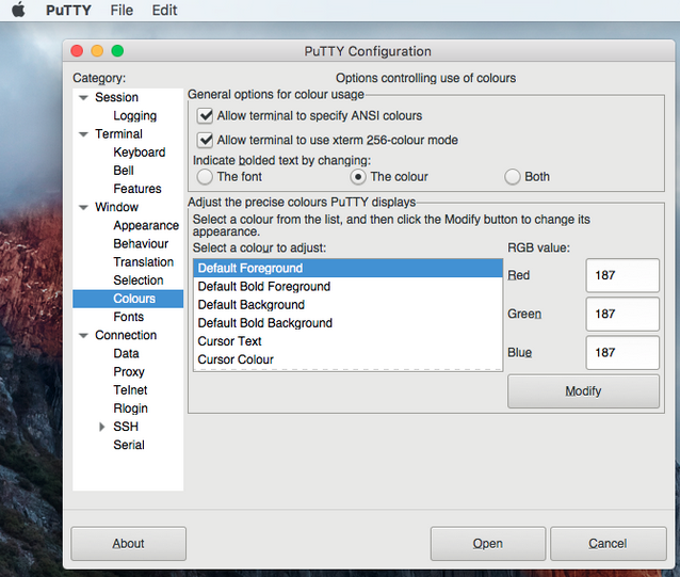Click the green zoom window button

point(118,51)
